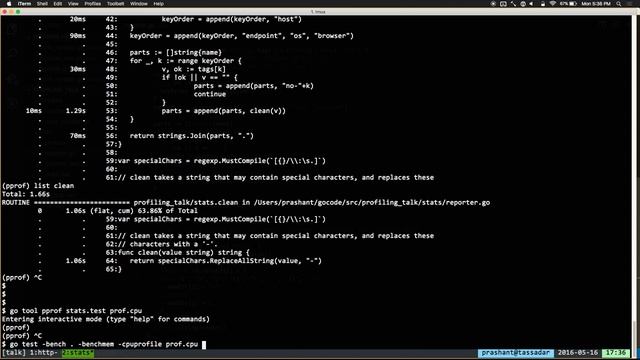Click the volume speaker icon in menu bar
Viewport: 640px width, 360px height.
click(x=531, y=4)
